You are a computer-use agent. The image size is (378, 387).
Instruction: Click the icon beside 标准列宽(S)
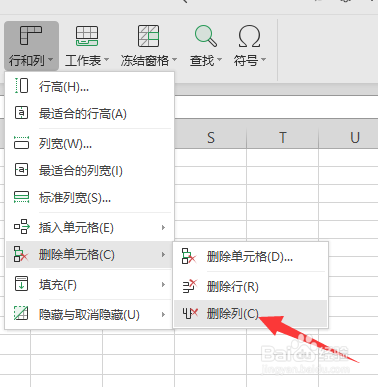click(x=21, y=197)
